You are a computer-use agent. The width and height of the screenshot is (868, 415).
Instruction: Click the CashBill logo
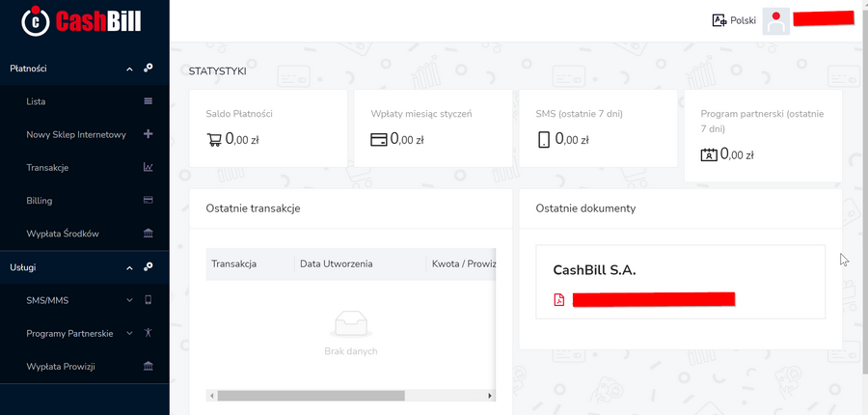click(x=81, y=20)
